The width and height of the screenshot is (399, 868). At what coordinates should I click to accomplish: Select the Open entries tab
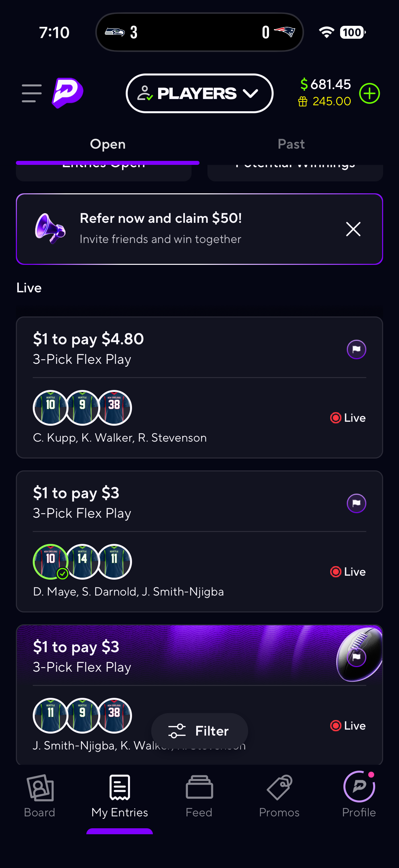tap(108, 144)
